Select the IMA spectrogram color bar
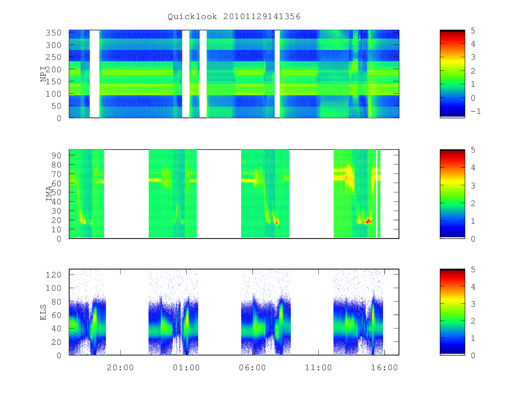Screen dimensions: 532x399 tap(452, 194)
